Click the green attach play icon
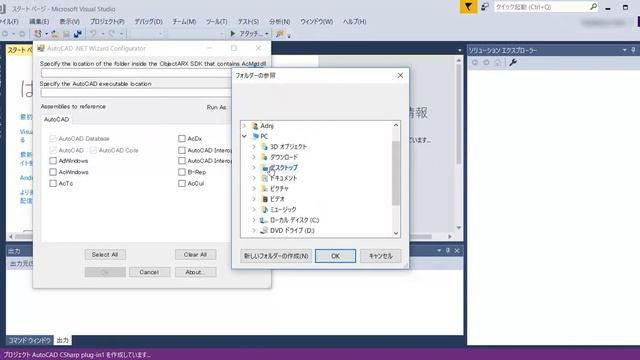 pyautogui.click(x=233, y=33)
